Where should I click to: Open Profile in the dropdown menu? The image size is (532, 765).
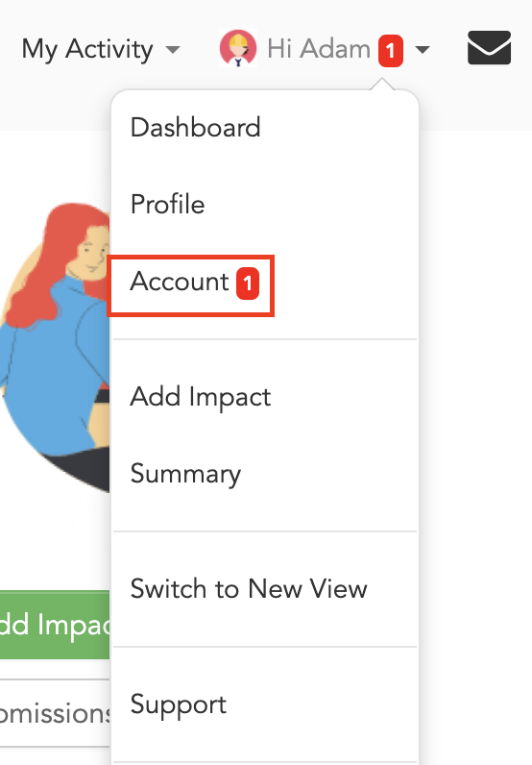pyautogui.click(x=265, y=204)
